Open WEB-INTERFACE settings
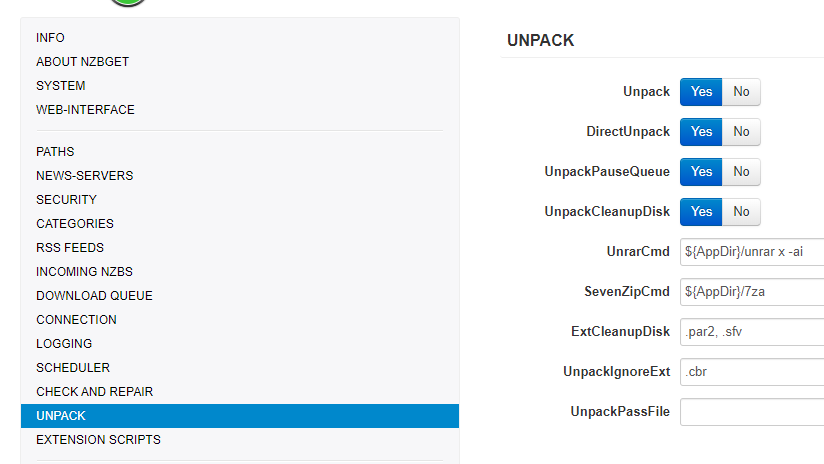 [x=85, y=110]
